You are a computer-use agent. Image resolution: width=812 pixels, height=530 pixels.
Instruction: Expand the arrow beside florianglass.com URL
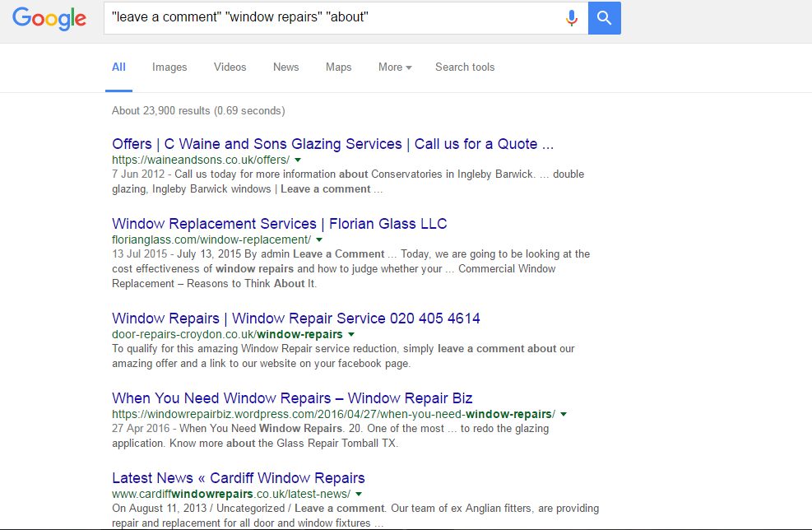pyautogui.click(x=319, y=239)
